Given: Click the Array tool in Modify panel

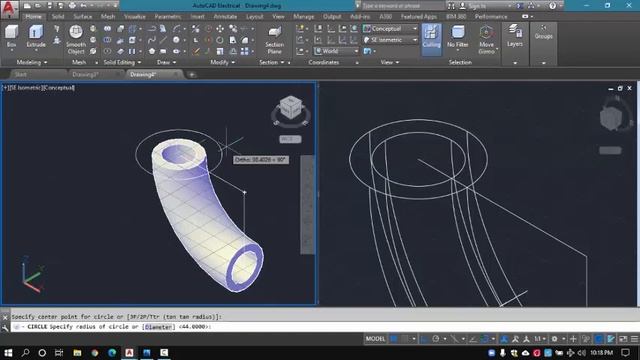Looking at the screenshot, I should (x=244, y=51).
